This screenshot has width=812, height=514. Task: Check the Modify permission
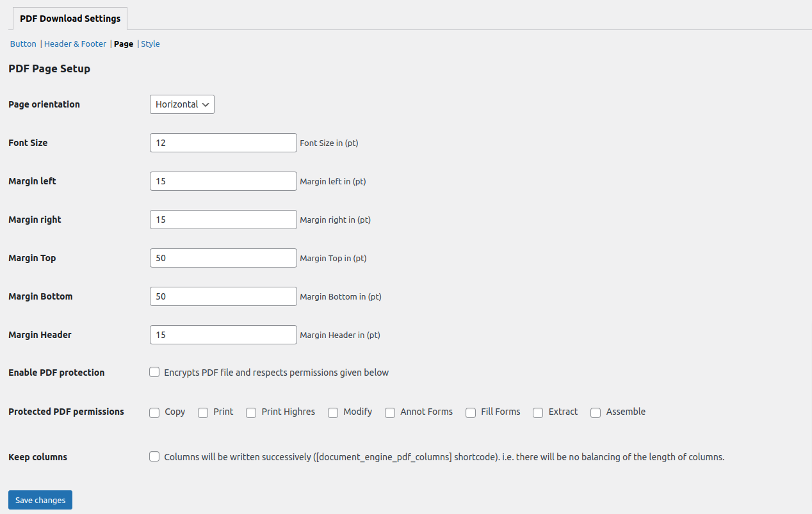point(332,412)
